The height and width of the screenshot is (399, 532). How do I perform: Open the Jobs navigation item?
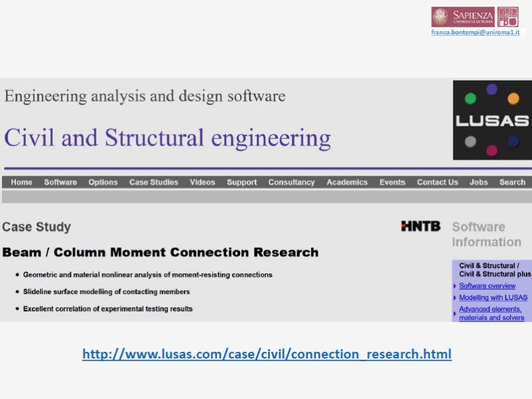point(479,182)
